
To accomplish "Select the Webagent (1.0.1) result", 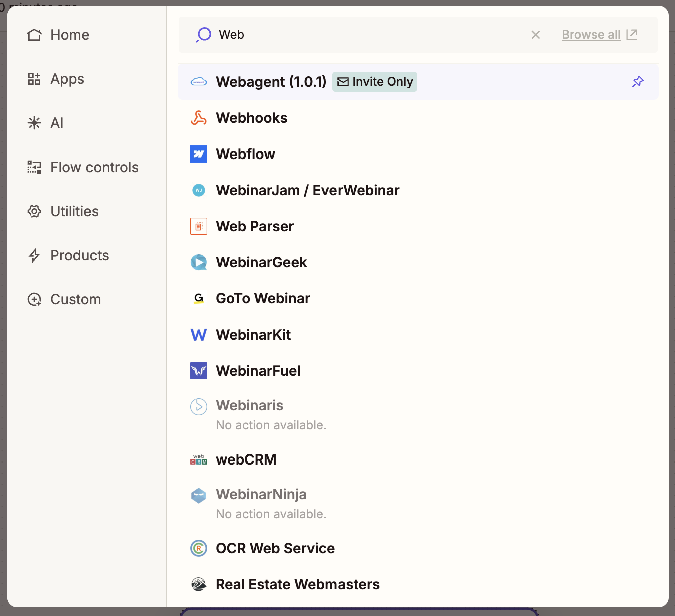I will tap(418, 81).
